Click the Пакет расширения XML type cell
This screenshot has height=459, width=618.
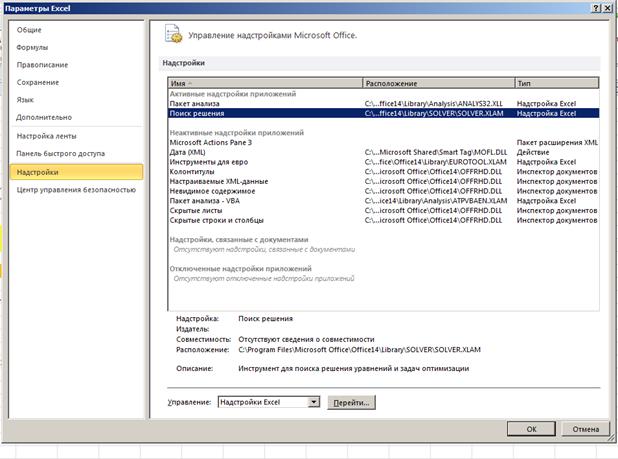[557, 143]
